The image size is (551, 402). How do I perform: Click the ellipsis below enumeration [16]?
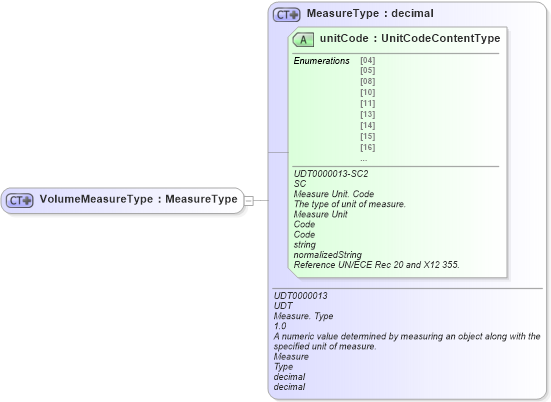pyautogui.click(x=364, y=160)
